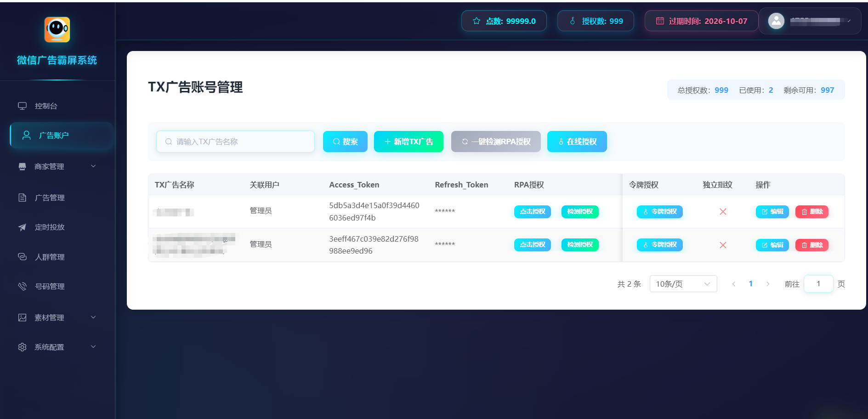Click the calendar icon beside 过期时间

[660, 21]
